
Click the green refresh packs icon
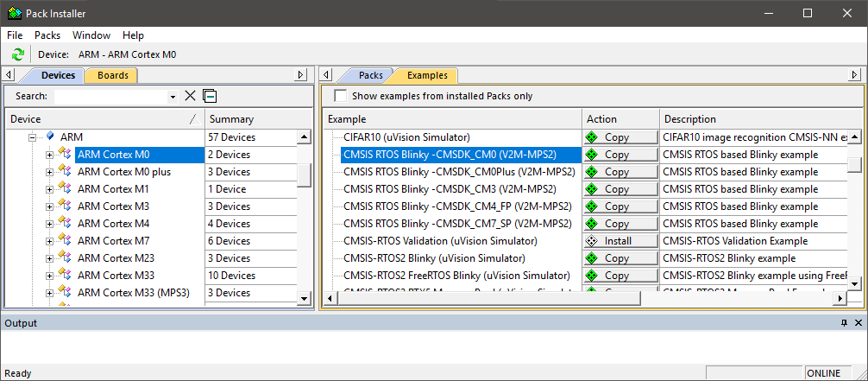point(18,54)
